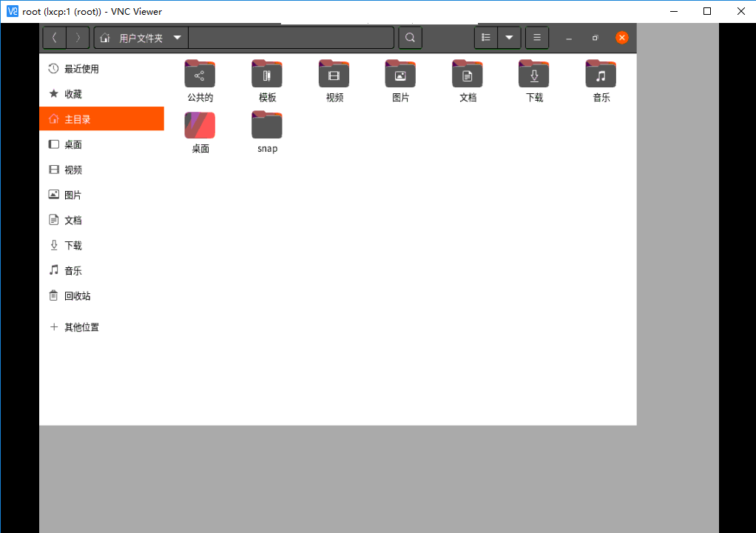Image resolution: width=756 pixels, height=533 pixels.
Task: Select the 音乐 folder icon in main pane
Action: (x=601, y=74)
